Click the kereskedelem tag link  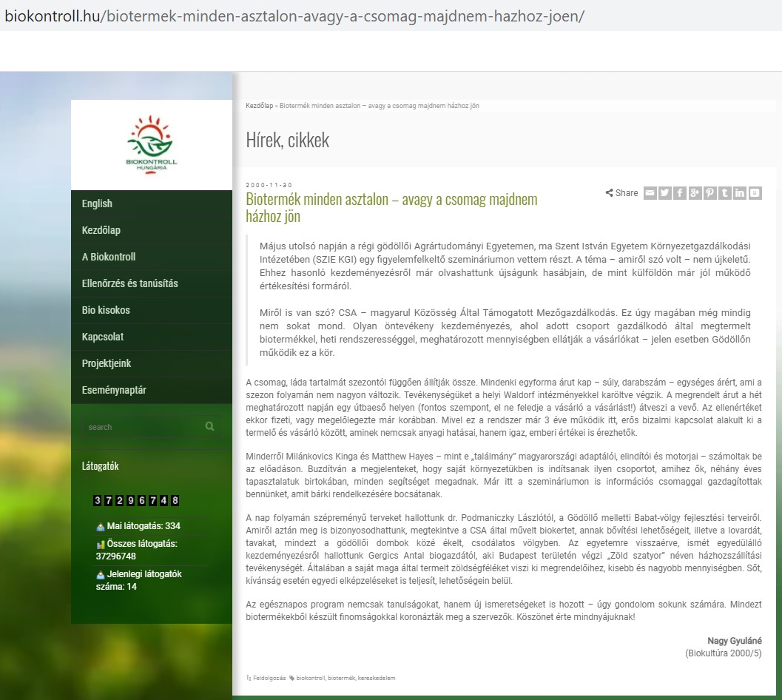pyautogui.click(x=377, y=677)
